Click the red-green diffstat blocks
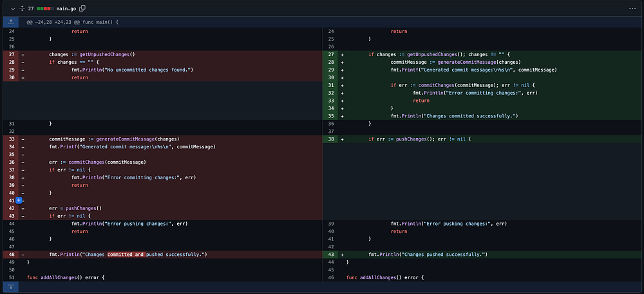 click(45, 8)
